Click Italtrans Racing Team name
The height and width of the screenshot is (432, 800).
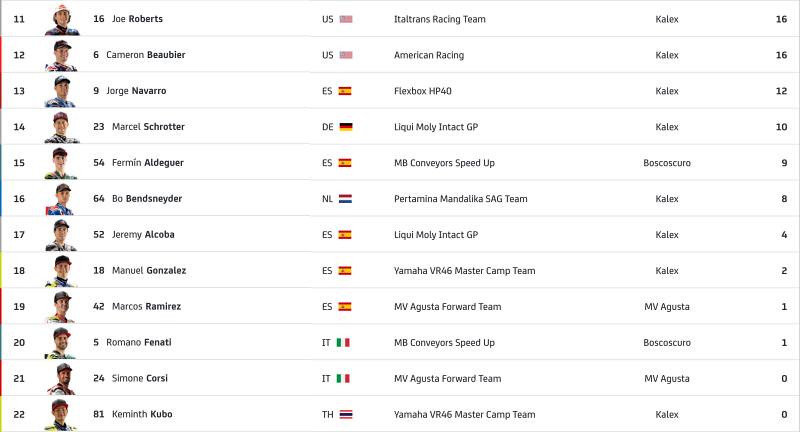pos(440,19)
